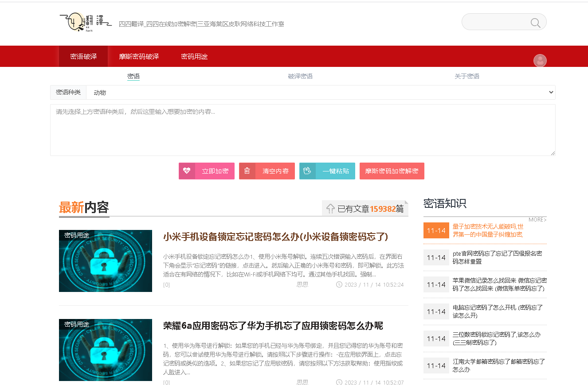Click the orange 11-14 date badge
The height and width of the screenshot is (385, 588).
[436, 230]
